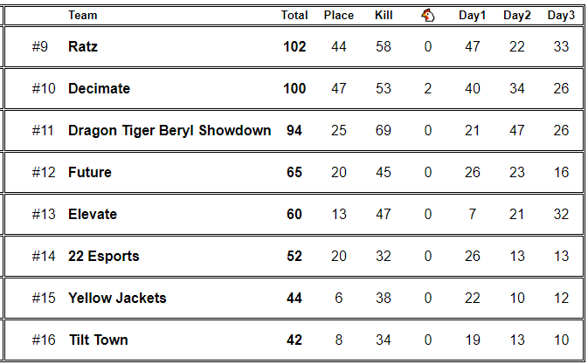Select the 22 Esports team name

103,256
